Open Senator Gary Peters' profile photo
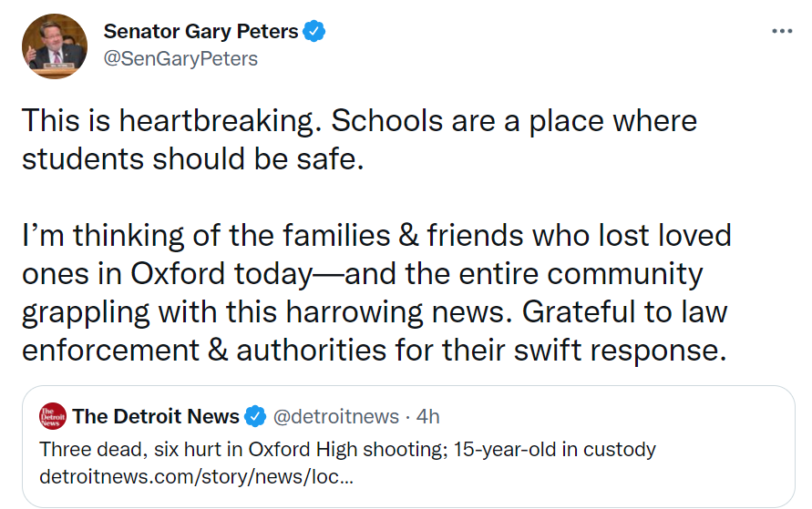Viewport: 812px width, 509px height. [x=54, y=46]
